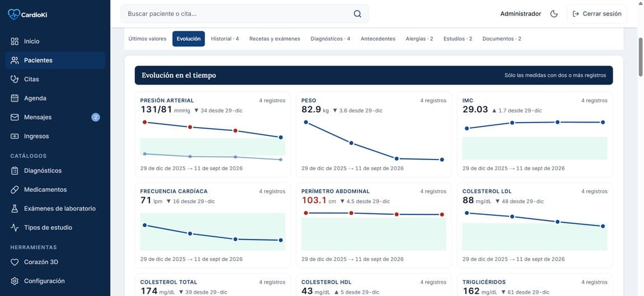Switch to Últimos valores tab

click(147, 39)
